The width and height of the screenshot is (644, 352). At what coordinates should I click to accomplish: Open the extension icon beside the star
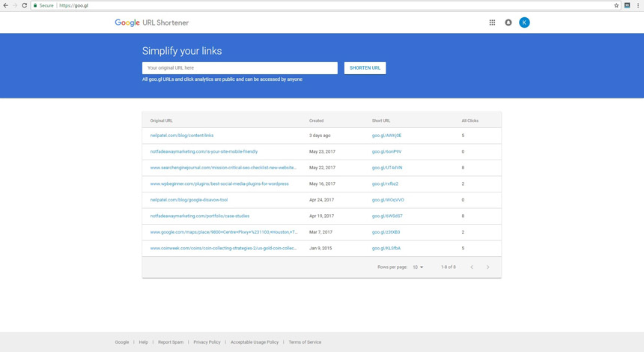click(x=628, y=5)
